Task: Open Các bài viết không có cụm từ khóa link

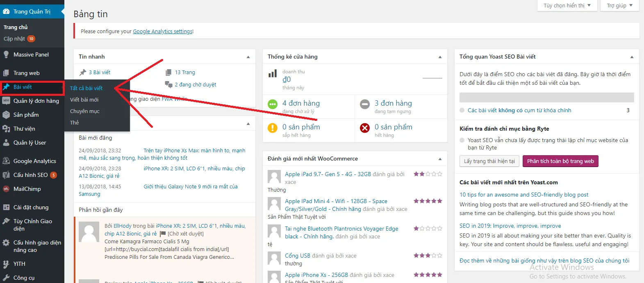Action: click(519, 110)
